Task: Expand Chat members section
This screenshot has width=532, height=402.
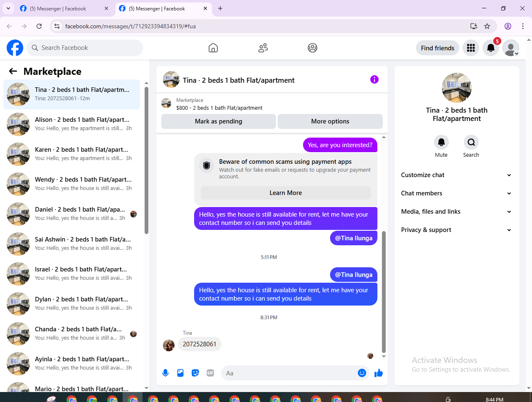Action: (456, 193)
